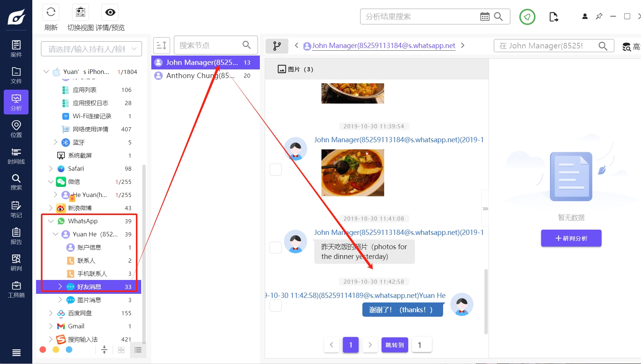Viewport: 641px width, 364px height.
Task: Click the 研判分析 button
Action: [571, 238]
